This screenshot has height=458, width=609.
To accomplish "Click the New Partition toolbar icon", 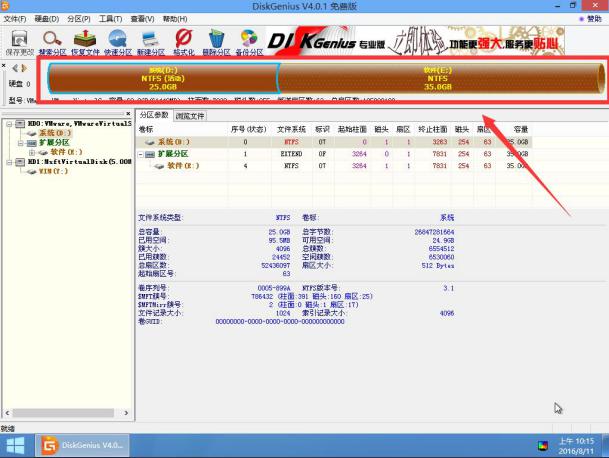I will pos(151,42).
